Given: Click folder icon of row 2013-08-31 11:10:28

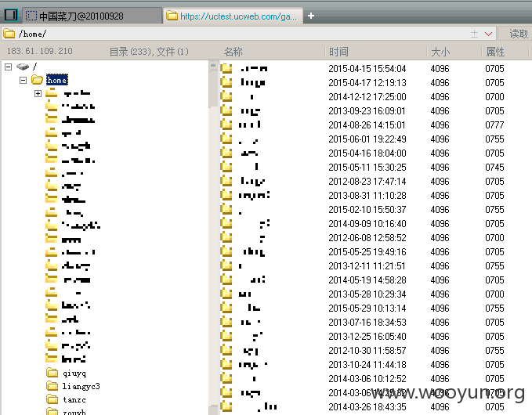Looking at the screenshot, I should tap(226, 195).
